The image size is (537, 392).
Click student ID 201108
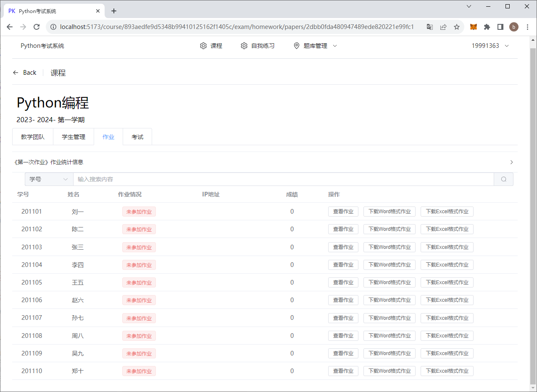point(32,336)
